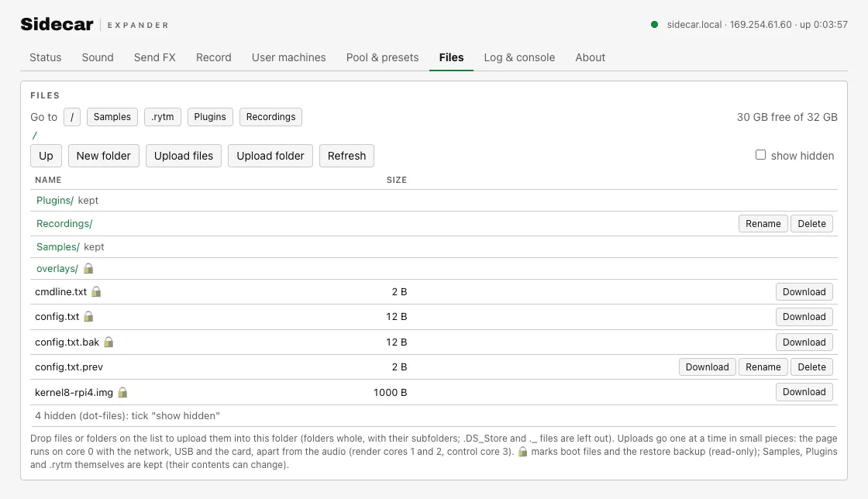Download config.txt.prev
868x499 pixels.
tap(707, 367)
